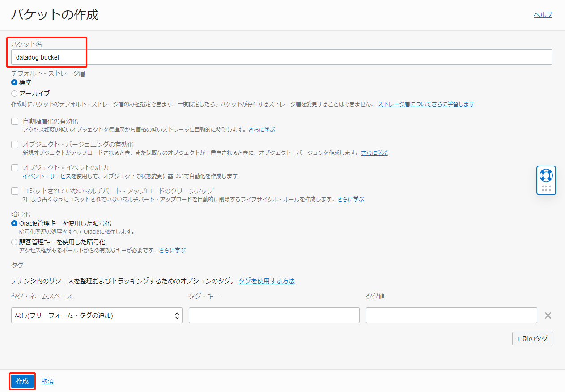Check オブジェクト・イベントの出力 option
This screenshot has width=565, height=392.
pos(15,168)
